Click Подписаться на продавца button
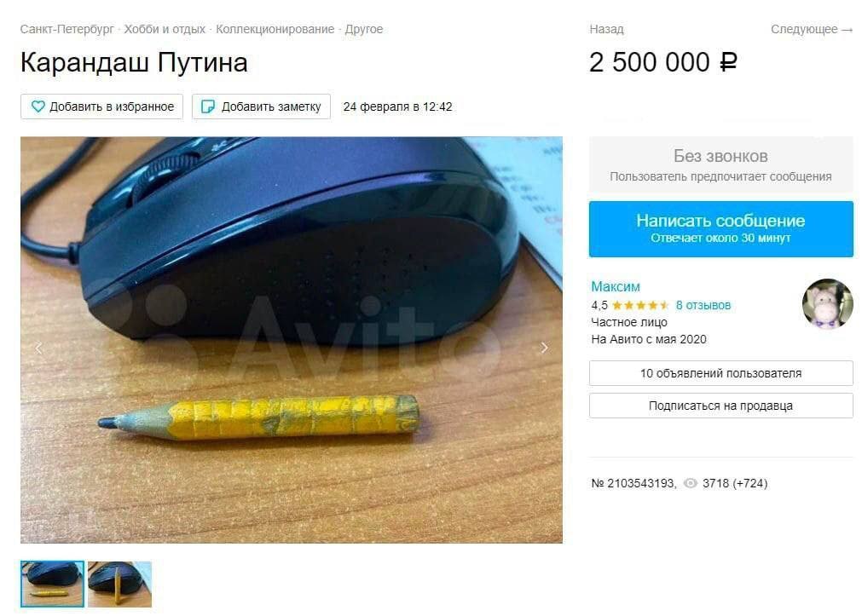Viewport: 862px width, 616px height. tap(720, 406)
